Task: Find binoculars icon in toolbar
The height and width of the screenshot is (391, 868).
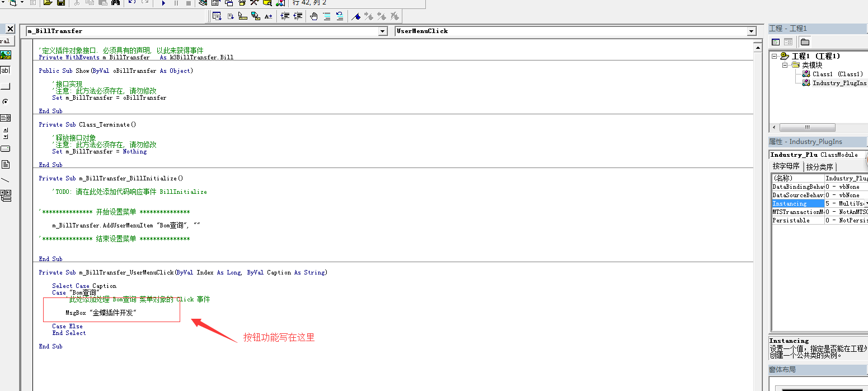Action: coord(116,2)
